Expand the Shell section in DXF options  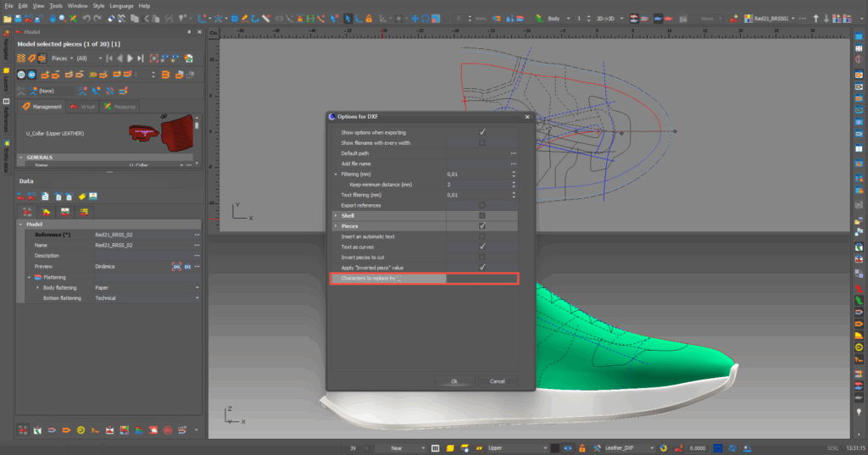[335, 216]
